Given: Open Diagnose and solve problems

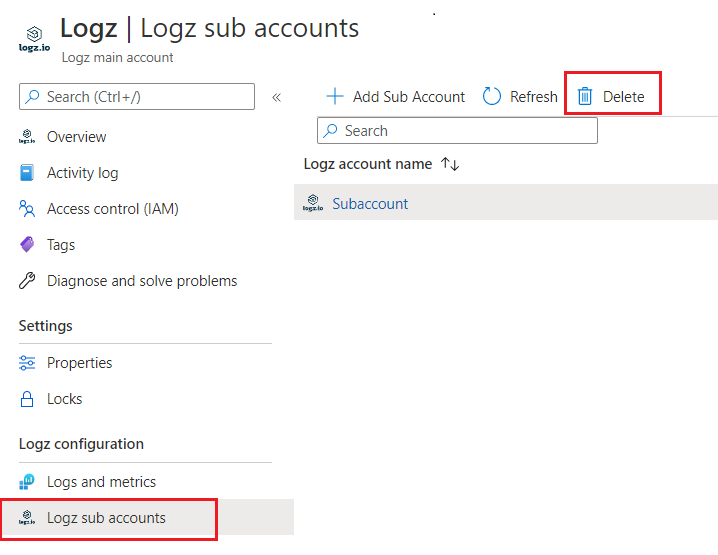Looking at the screenshot, I should pyautogui.click(x=142, y=281).
